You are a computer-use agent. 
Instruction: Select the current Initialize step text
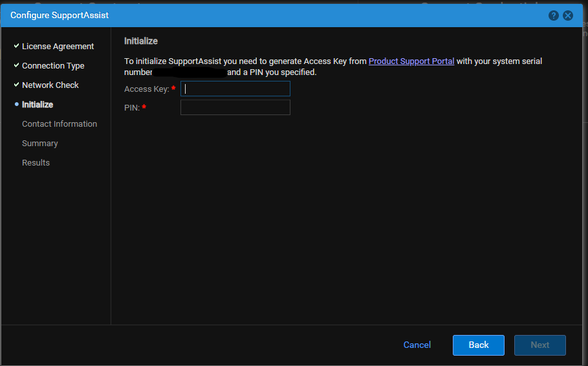click(x=38, y=105)
